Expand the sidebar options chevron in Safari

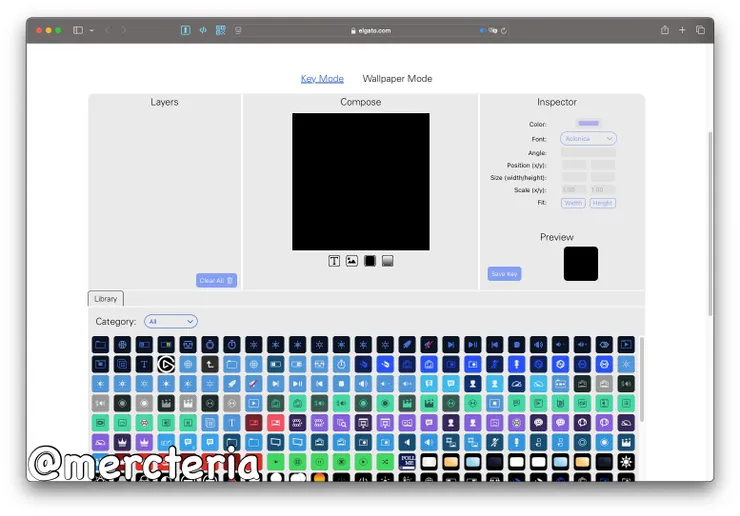[x=92, y=30]
